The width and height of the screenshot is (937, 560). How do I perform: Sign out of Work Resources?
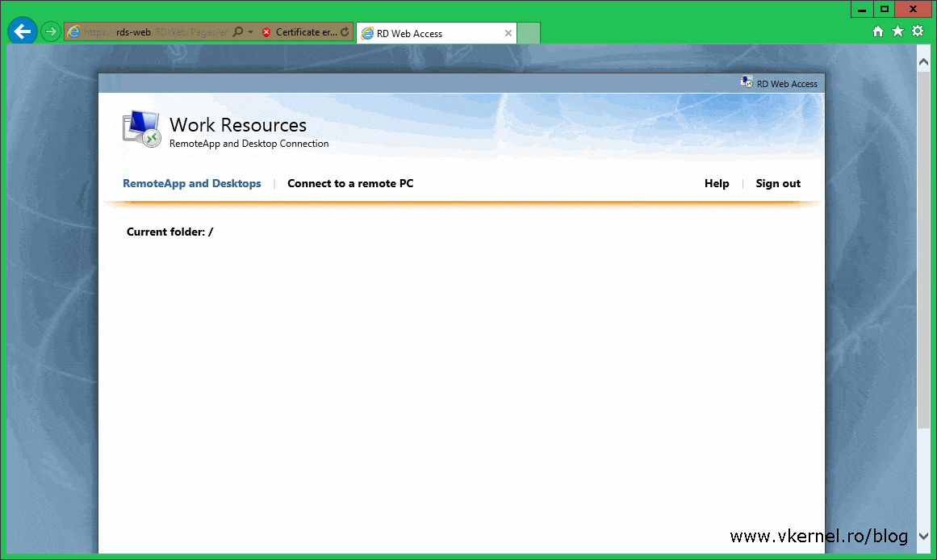tap(777, 183)
